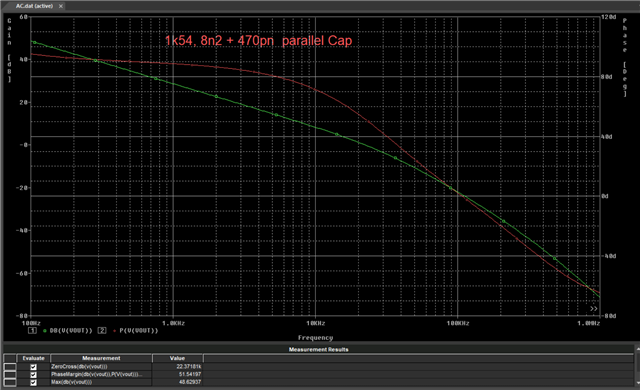Click the '>>' arrows in plot corner

click(x=593, y=309)
